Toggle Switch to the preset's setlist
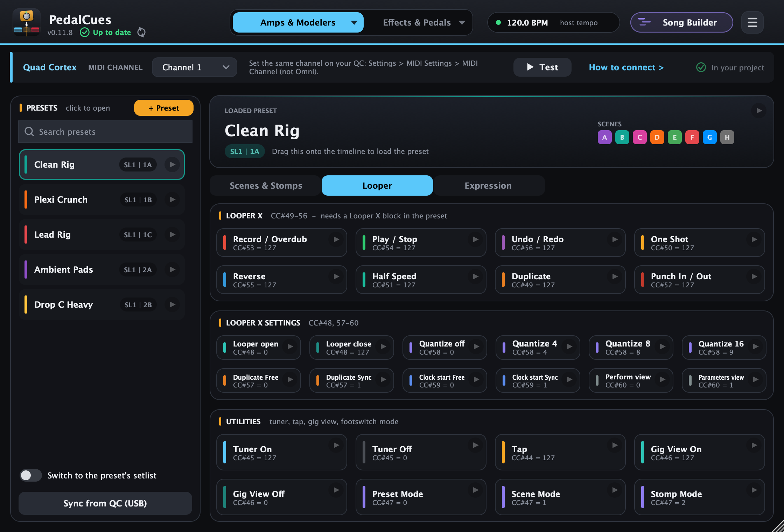The height and width of the screenshot is (532, 784). [x=31, y=475]
